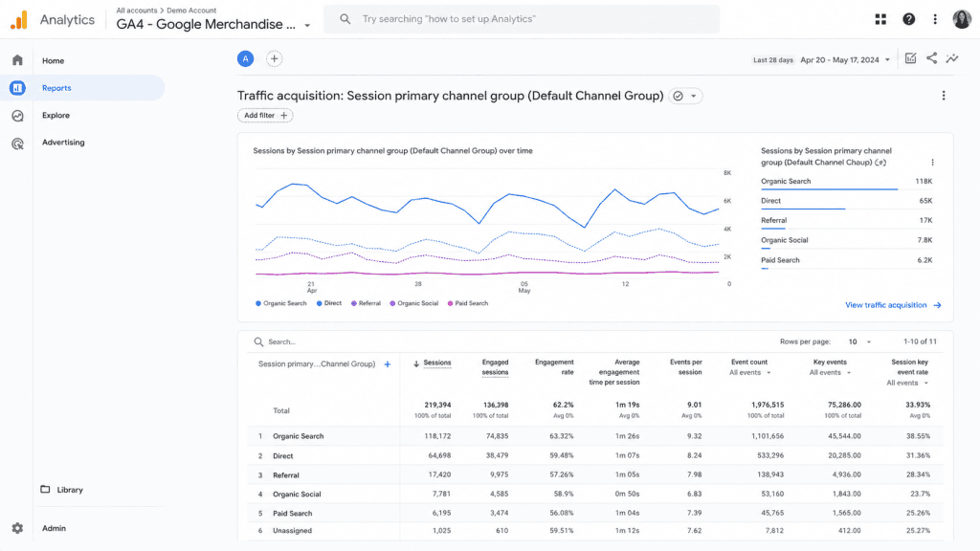980x551 pixels.
Task: Open Event count All events dropdown
Action: (750, 373)
